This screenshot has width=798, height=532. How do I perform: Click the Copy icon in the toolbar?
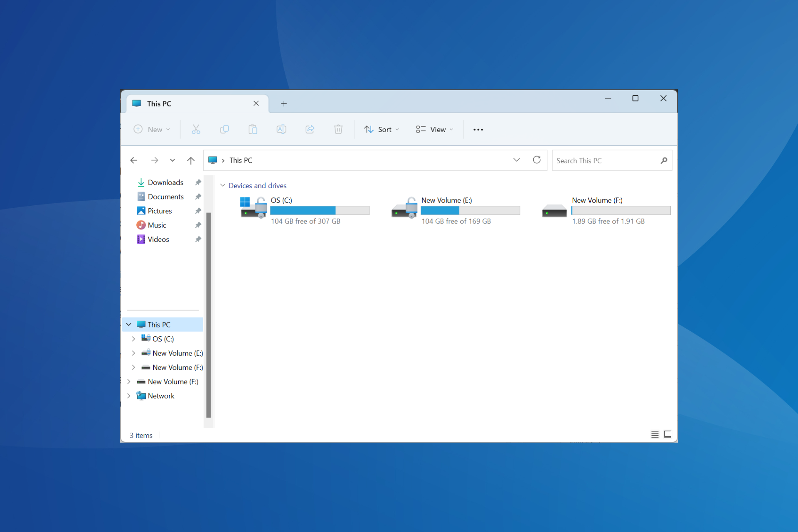[224, 129]
